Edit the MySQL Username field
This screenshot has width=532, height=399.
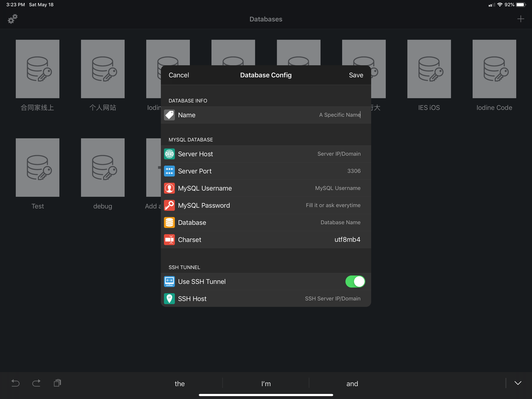click(338, 188)
